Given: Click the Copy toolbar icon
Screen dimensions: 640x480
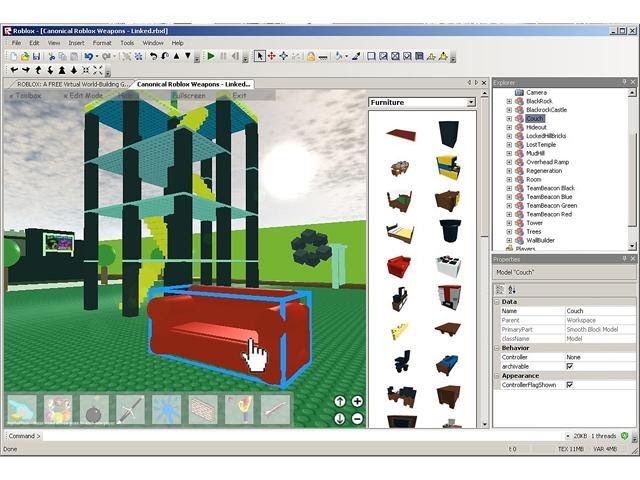Looking at the screenshot, I should [62, 56].
